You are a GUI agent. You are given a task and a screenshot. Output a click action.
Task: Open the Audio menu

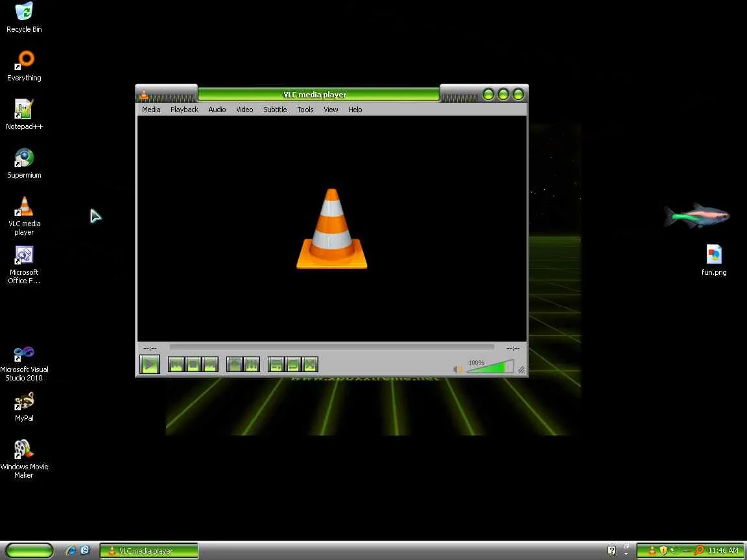click(217, 110)
